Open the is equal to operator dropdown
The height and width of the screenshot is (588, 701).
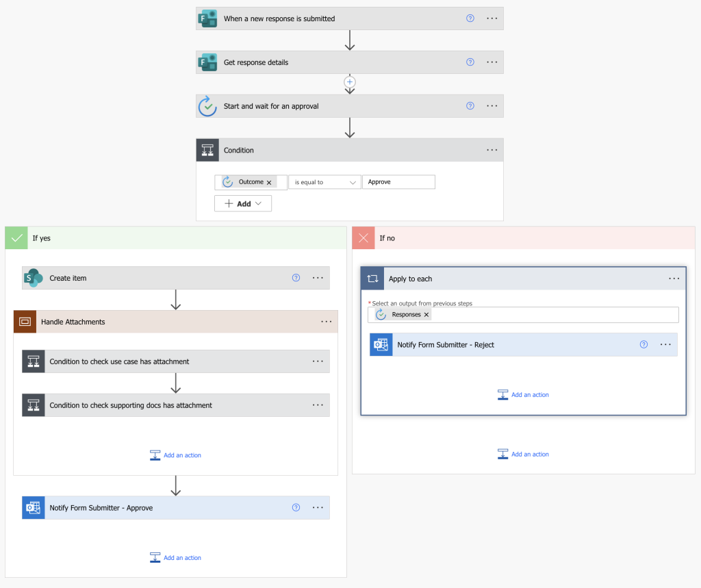click(324, 181)
